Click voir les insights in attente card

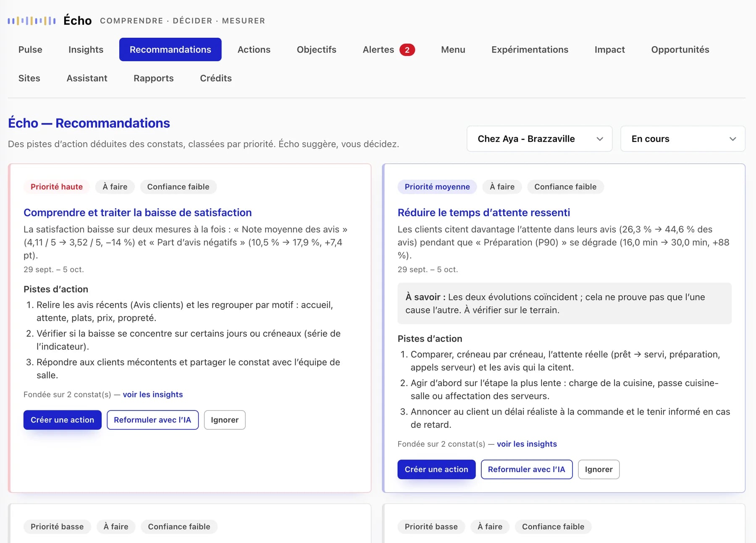tap(527, 444)
